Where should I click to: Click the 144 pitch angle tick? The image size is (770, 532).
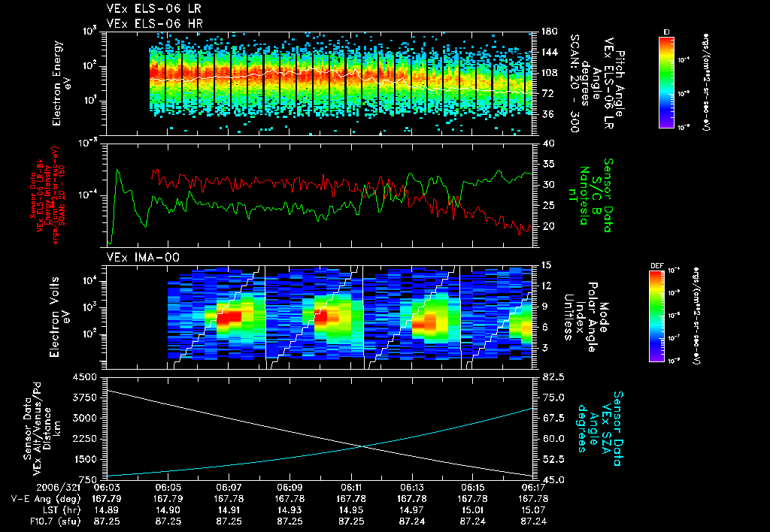(549, 52)
